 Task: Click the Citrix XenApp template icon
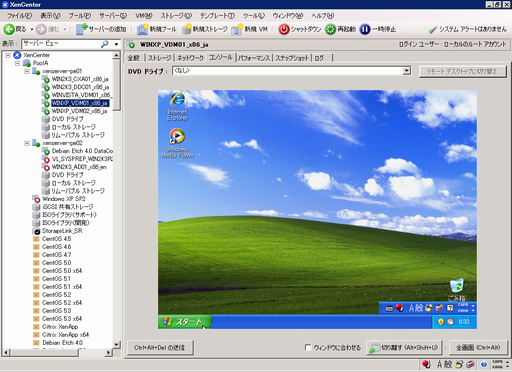coord(36,327)
